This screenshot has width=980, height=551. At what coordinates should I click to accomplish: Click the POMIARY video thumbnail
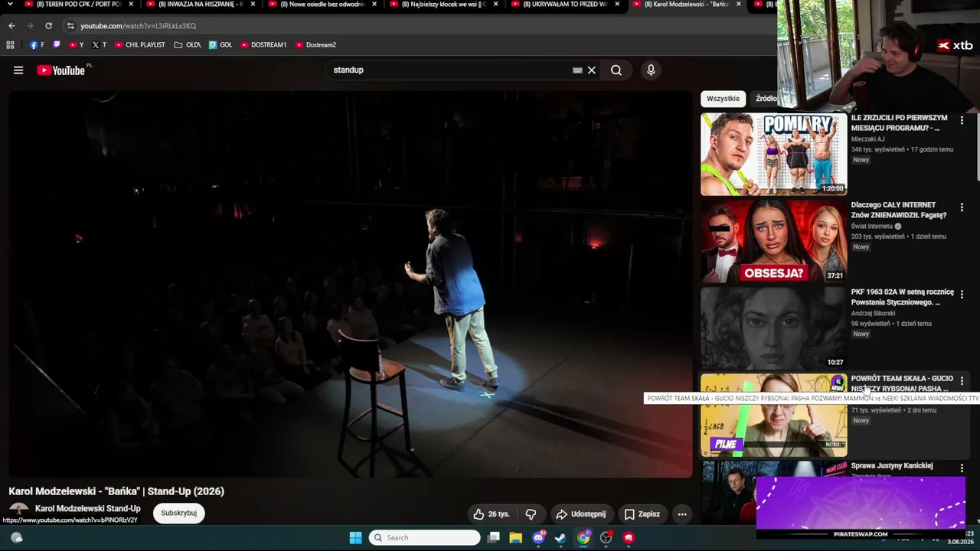tap(774, 155)
